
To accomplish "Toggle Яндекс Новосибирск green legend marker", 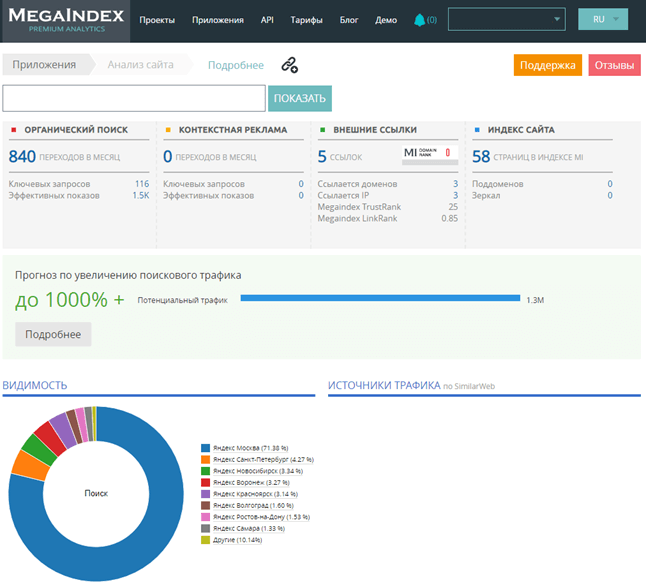I will pos(205,471).
